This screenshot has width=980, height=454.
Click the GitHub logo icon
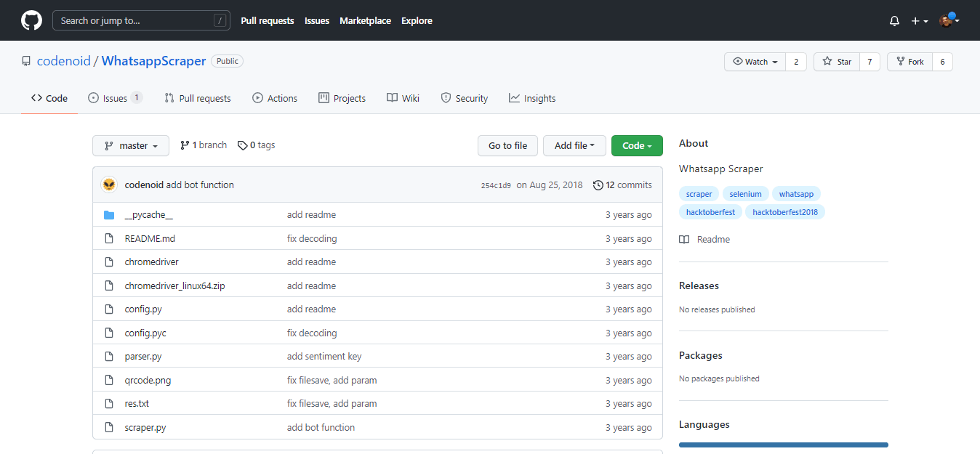[31, 20]
